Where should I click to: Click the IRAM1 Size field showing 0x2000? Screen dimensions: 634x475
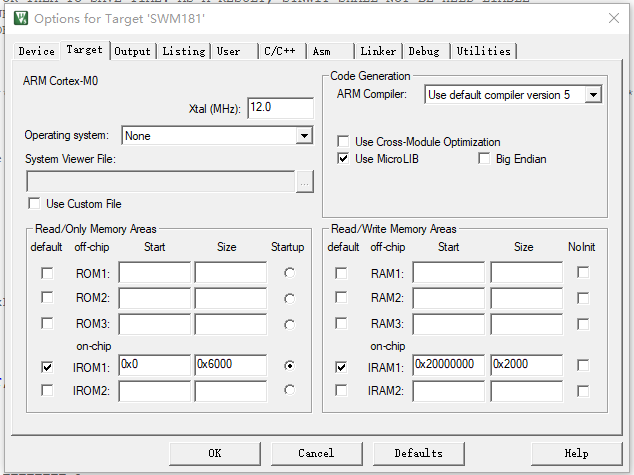click(x=526, y=365)
